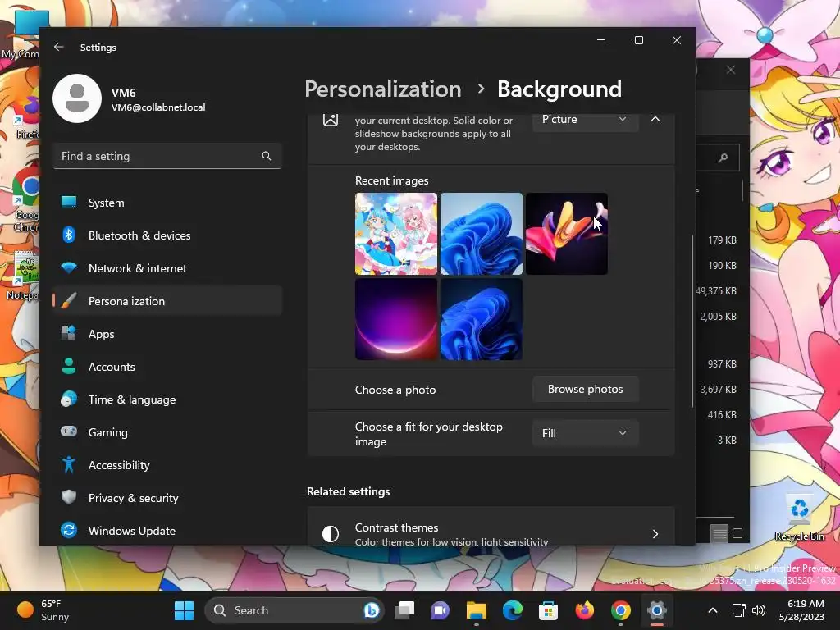Click the Accounts person icon in sidebar
This screenshot has width=840, height=630.
coord(69,366)
